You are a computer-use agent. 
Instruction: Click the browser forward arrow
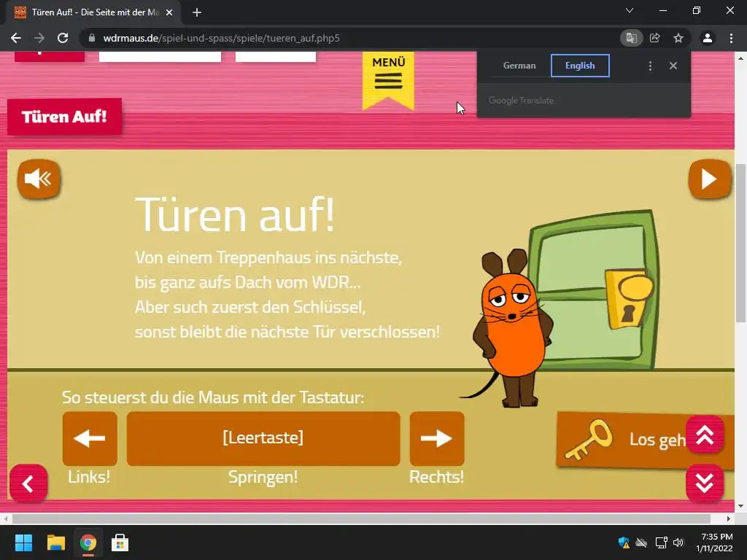click(x=39, y=38)
